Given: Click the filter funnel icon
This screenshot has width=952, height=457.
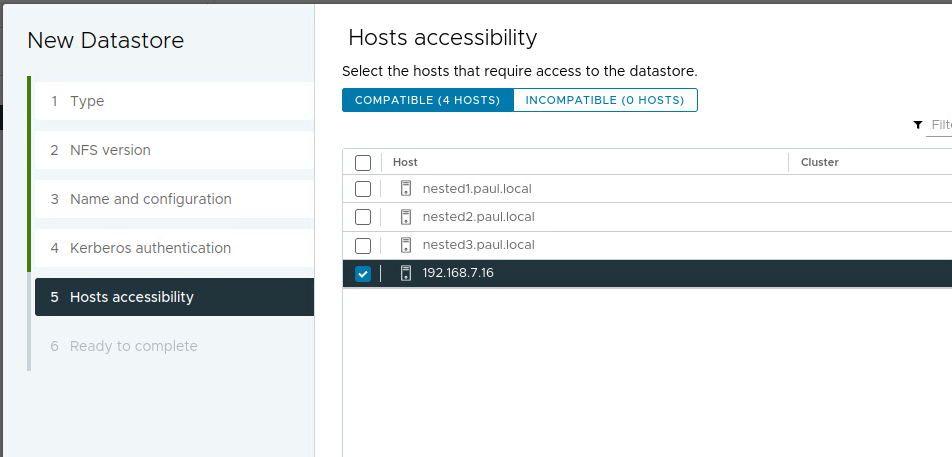Looking at the screenshot, I should coord(918,125).
